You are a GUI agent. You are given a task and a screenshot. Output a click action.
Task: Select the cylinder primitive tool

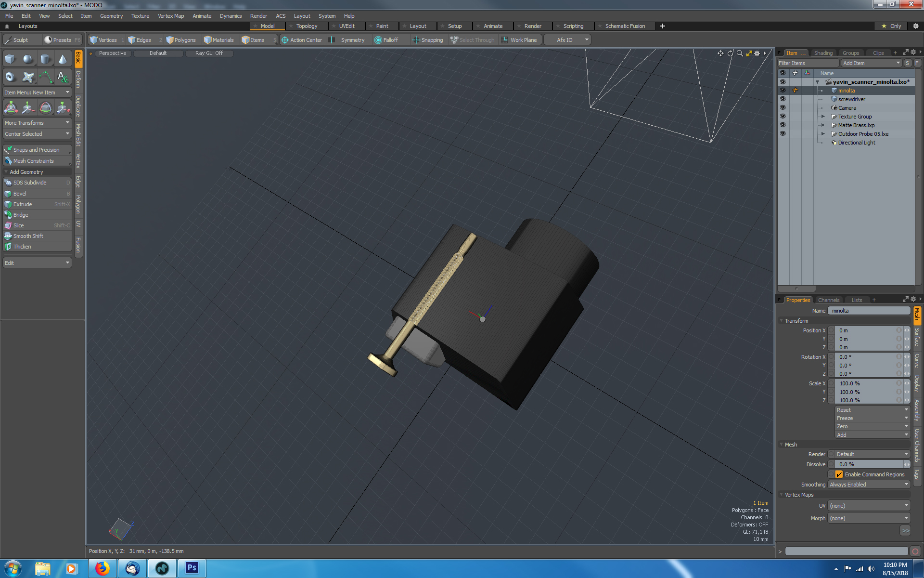click(45, 59)
